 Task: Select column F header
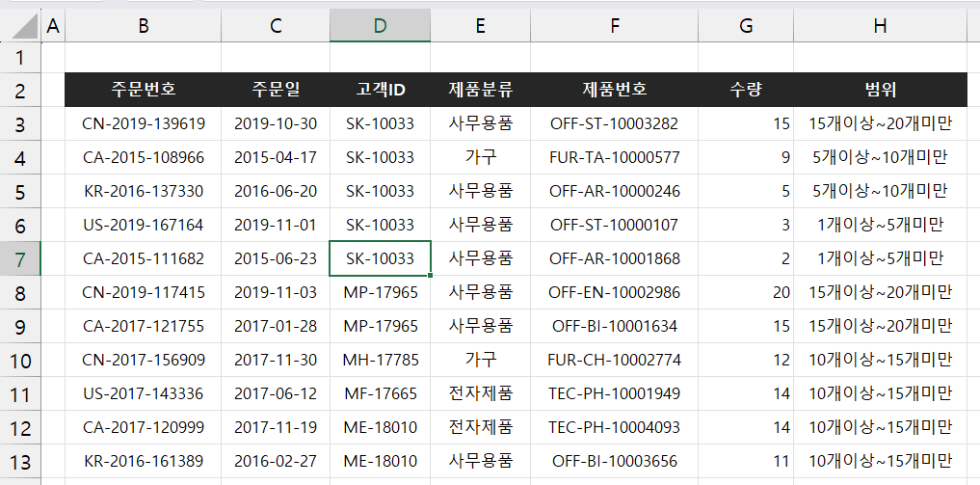[615, 26]
